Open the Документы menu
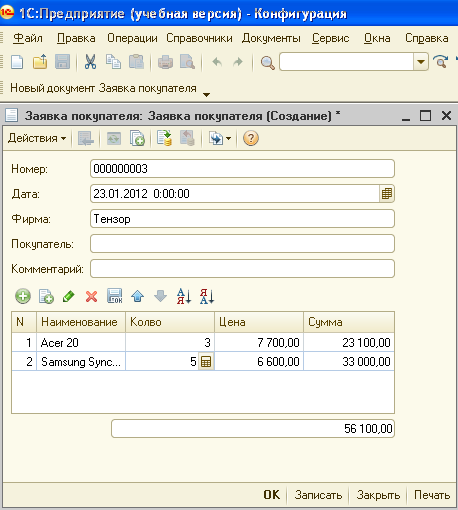 (x=271, y=38)
